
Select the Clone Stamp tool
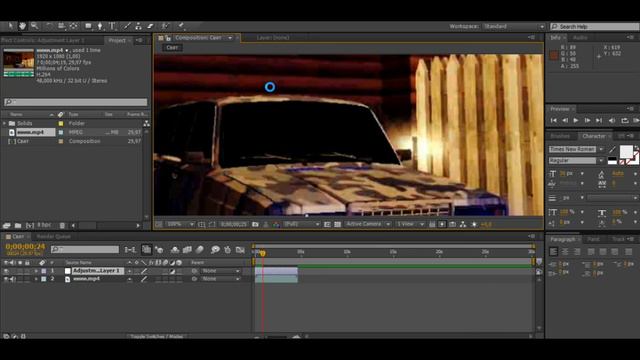[138, 26]
